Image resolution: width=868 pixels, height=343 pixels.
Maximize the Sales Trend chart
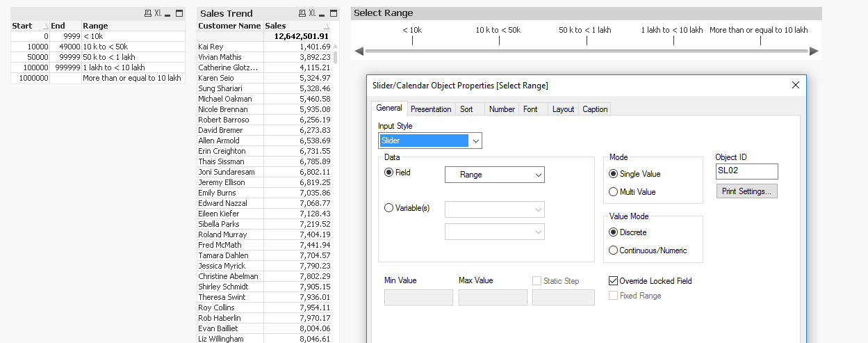(334, 13)
